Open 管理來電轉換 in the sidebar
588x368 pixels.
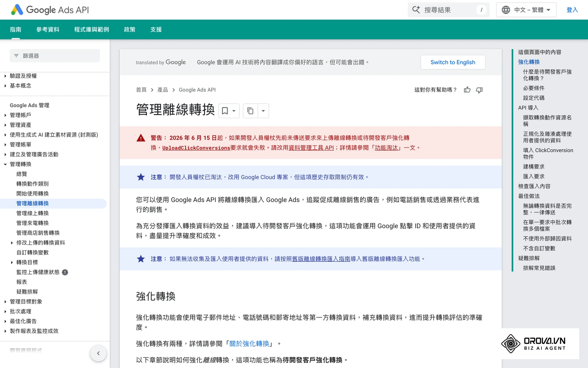[32, 223]
